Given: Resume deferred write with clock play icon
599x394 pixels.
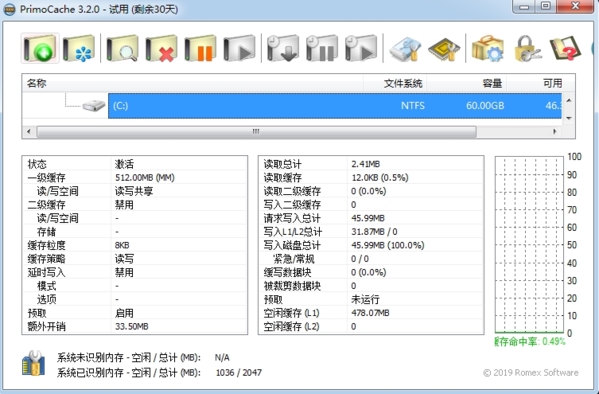Looking at the screenshot, I should click(x=361, y=48).
